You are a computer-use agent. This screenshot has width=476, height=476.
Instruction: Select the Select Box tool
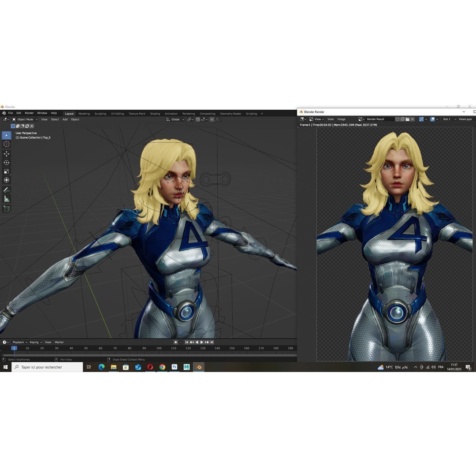point(6,135)
